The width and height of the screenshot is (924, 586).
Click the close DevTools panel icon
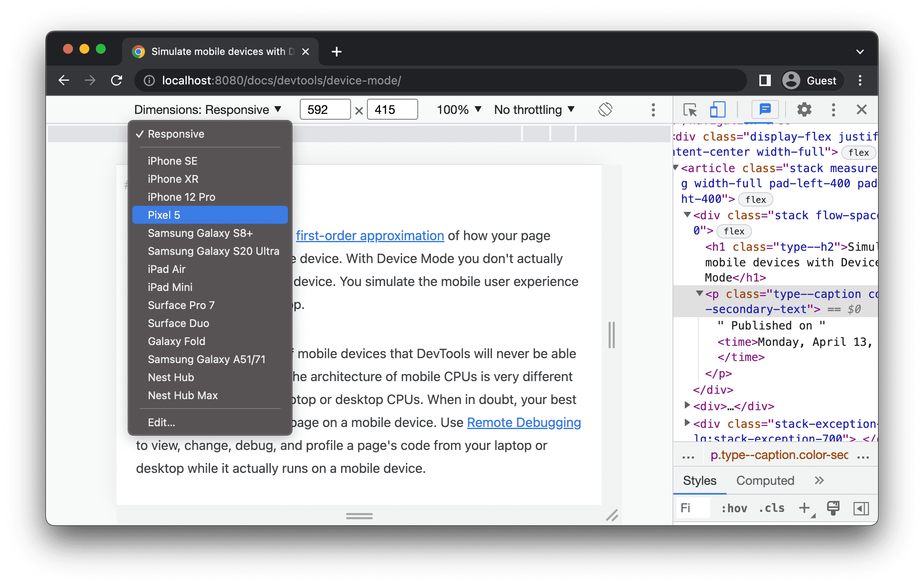click(x=863, y=110)
